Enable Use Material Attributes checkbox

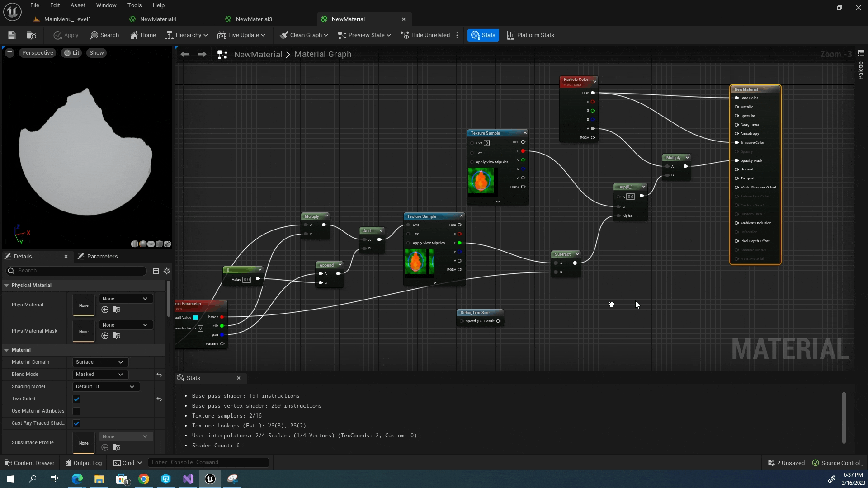coord(76,411)
